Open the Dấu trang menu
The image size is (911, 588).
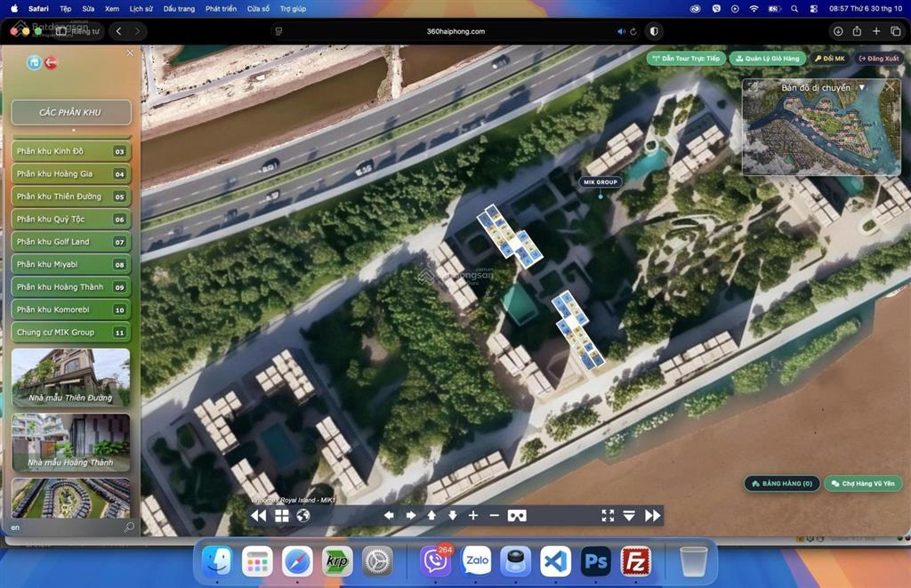179,9
